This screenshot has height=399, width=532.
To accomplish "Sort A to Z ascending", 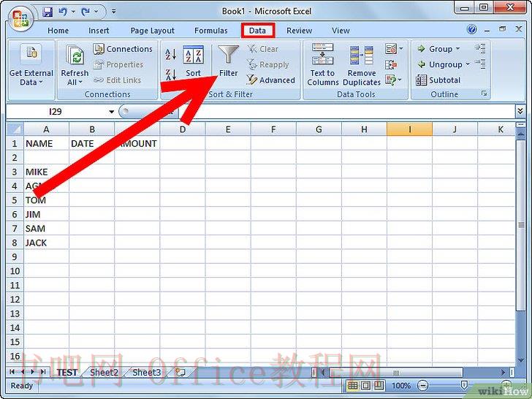I will (x=171, y=54).
